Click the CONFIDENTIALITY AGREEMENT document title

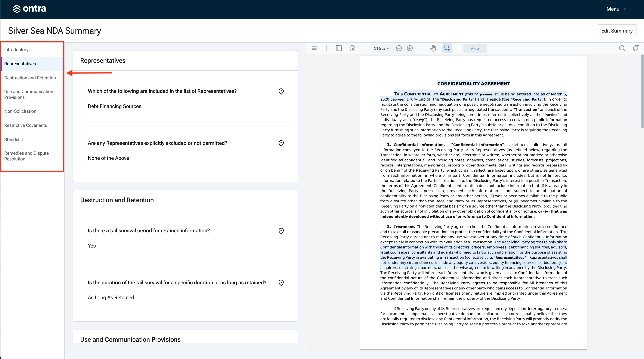point(474,84)
